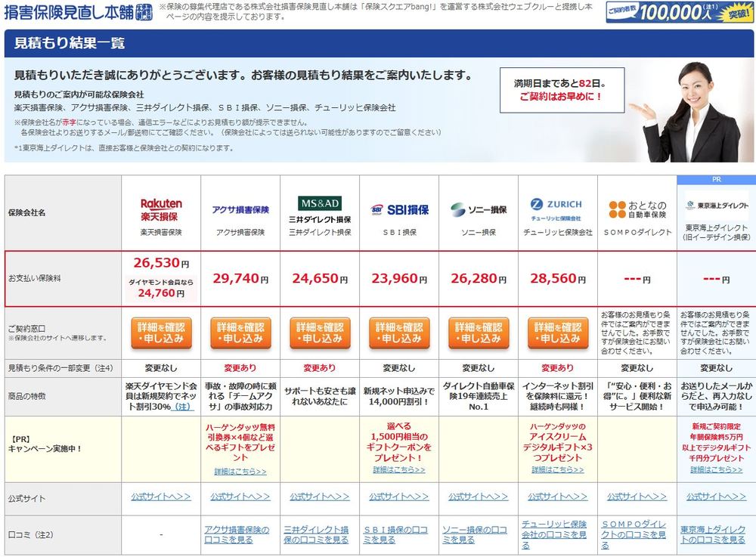Click the 26,280円 ソニー損保 premium
The height and width of the screenshot is (557, 756).
pyautogui.click(x=479, y=278)
